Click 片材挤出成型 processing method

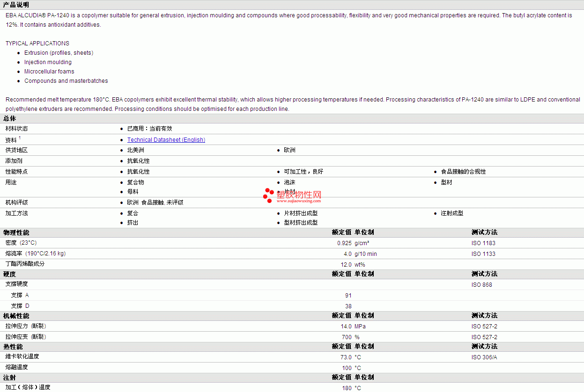coord(301,213)
